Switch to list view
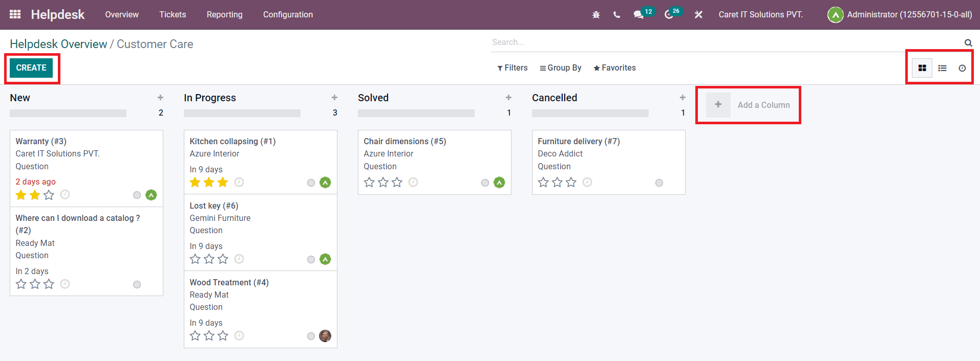 942,68
